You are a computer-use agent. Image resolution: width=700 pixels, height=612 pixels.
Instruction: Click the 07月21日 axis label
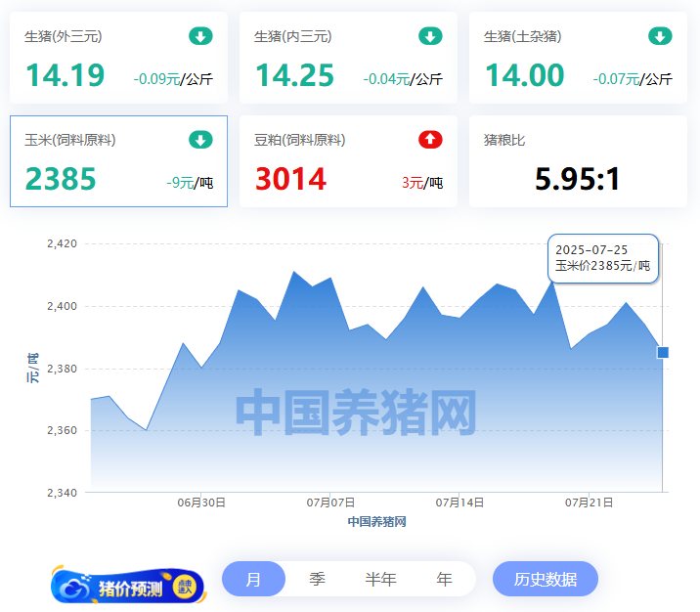(589, 503)
